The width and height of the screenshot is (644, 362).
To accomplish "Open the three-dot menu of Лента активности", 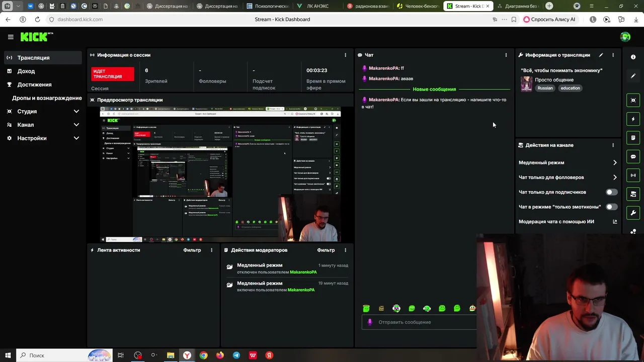I will [211, 250].
